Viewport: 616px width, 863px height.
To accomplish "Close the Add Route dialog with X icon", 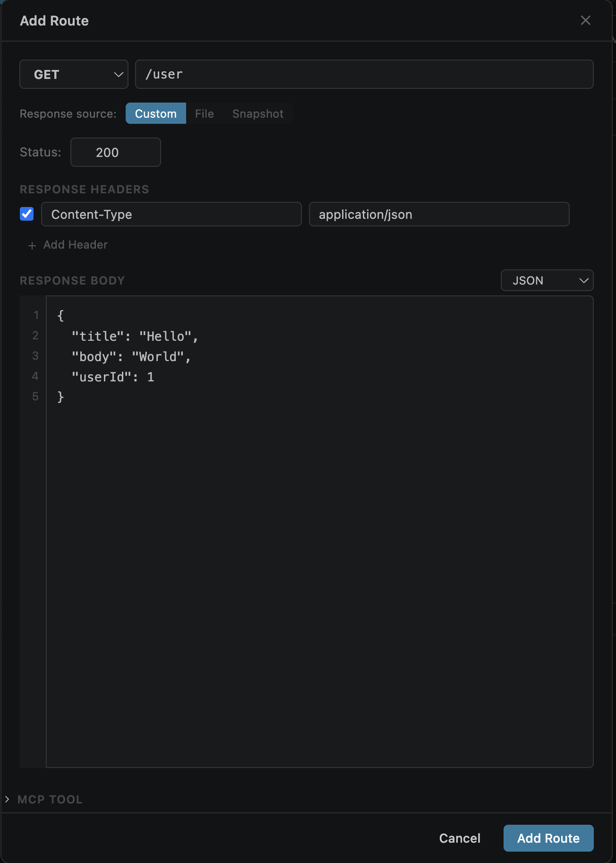I will 585,20.
